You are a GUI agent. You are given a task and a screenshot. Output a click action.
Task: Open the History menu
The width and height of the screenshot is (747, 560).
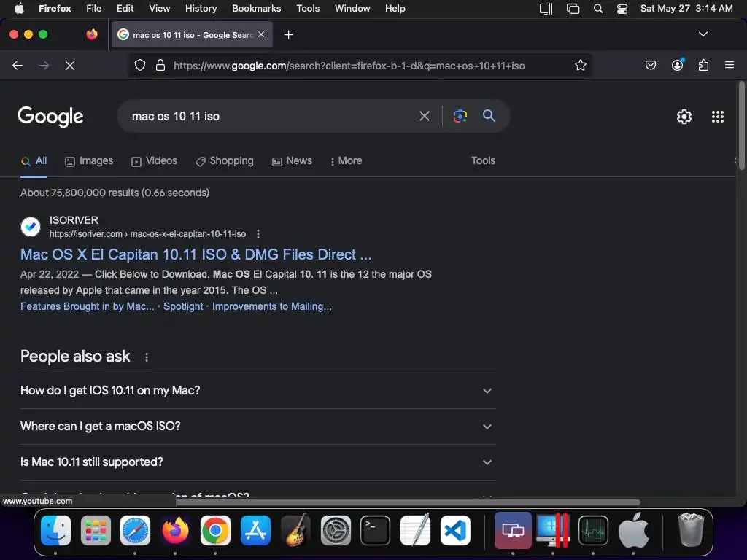201,9
